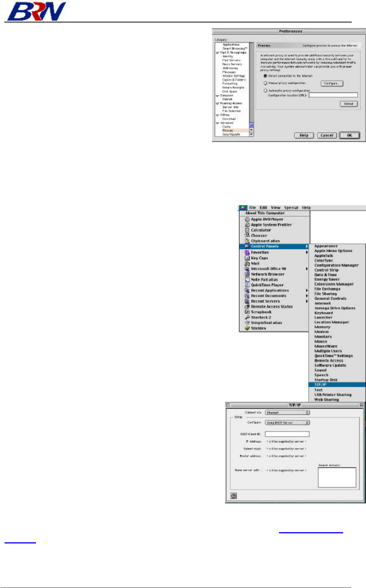Open the Special menu
The height and width of the screenshot is (588, 366).
(291, 207)
